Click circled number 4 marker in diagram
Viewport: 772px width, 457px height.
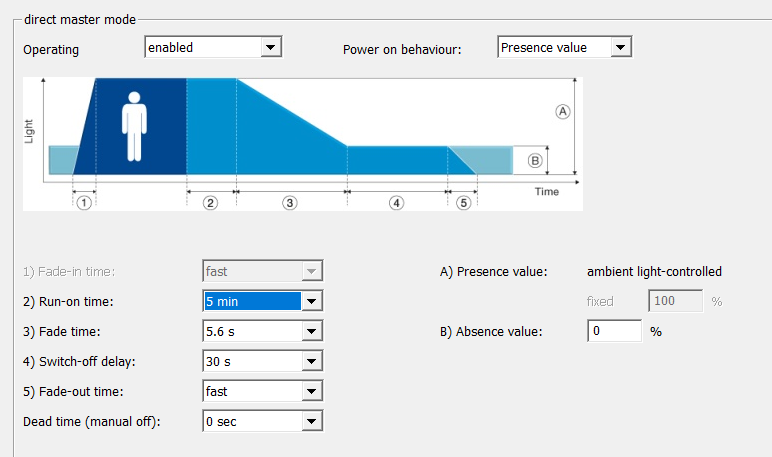(x=396, y=202)
